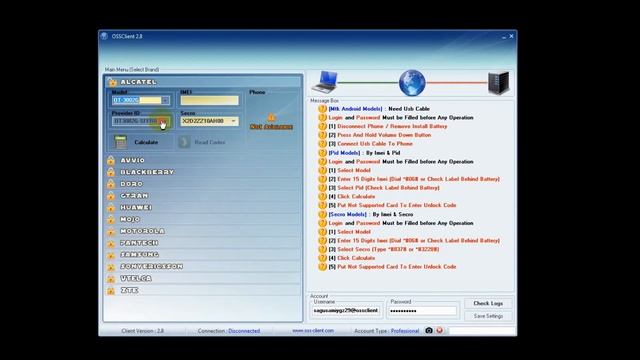Click the lock icon beside DORO
The width and height of the screenshot is (640, 360).
point(111,184)
